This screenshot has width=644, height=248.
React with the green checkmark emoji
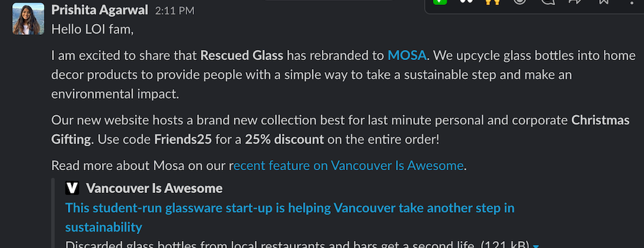point(441,2)
